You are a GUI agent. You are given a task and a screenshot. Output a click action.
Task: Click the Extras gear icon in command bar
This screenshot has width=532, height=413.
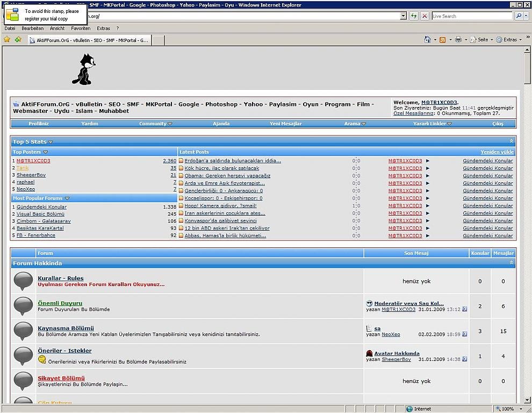click(x=499, y=40)
